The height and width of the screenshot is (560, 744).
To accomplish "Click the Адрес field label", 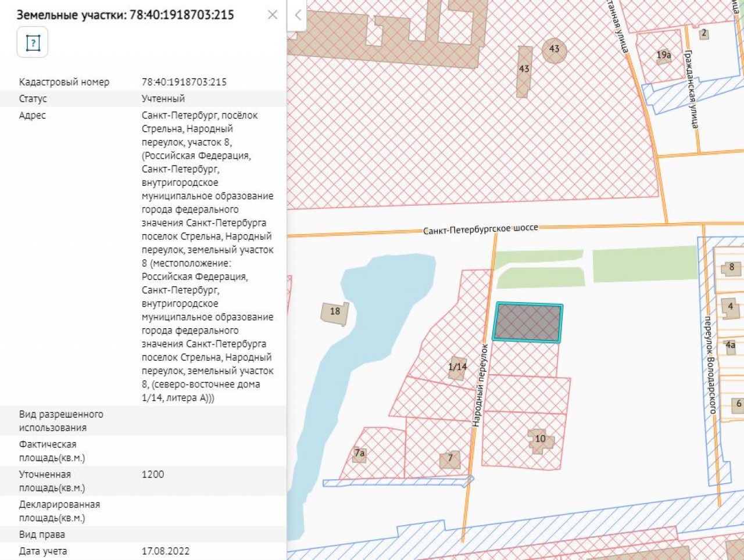I will [32, 115].
